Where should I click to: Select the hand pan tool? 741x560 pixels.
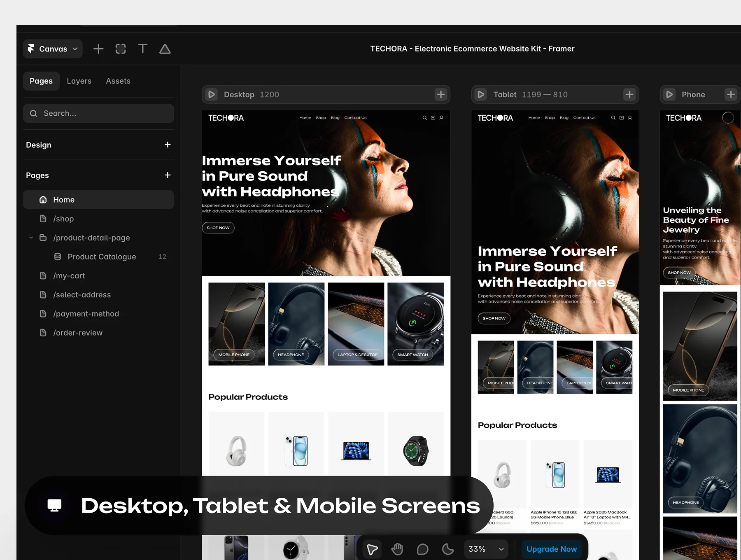pyautogui.click(x=397, y=549)
